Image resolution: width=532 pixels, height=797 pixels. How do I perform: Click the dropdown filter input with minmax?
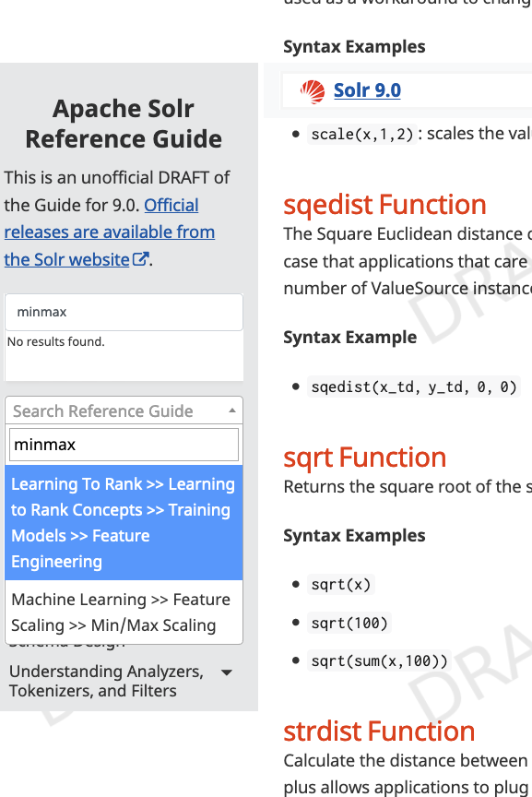coord(124,445)
